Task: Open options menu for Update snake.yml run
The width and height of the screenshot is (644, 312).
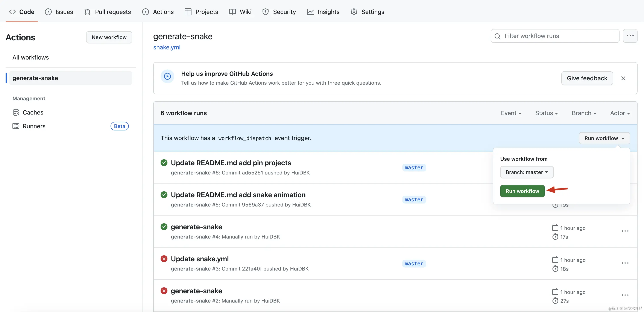Action: (x=625, y=263)
